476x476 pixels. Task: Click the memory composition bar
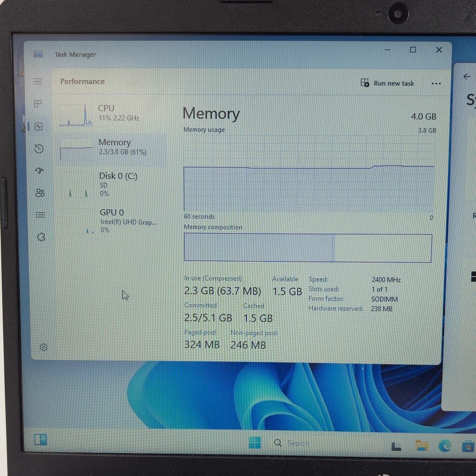coord(308,248)
